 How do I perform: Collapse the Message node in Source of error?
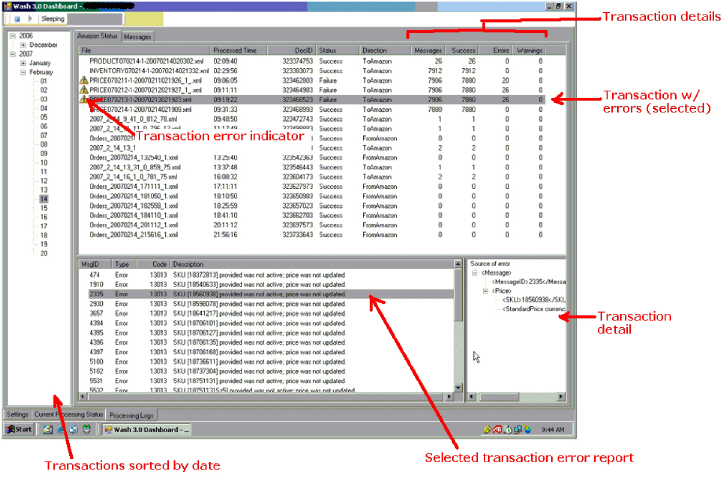pos(474,272)
